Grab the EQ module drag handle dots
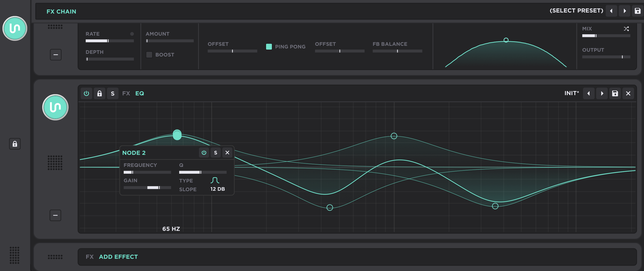Screen dimensions: 644x271 [55, 163]
